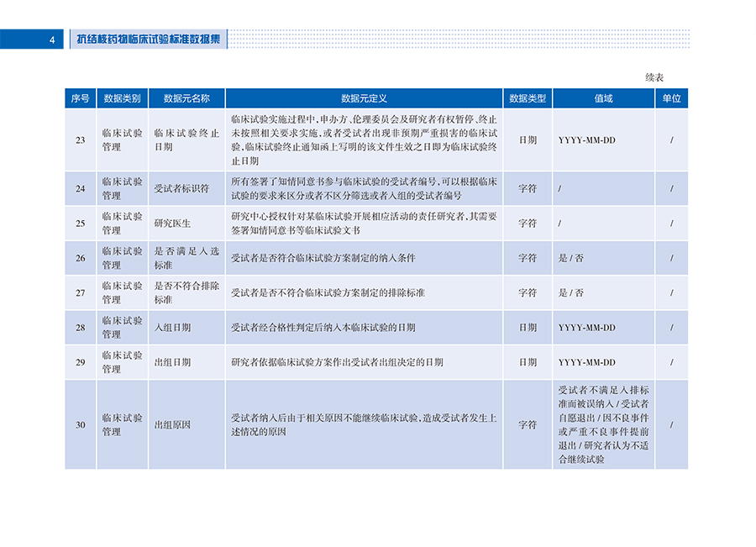Click the definition starting 所有签署了知情同意书
This screenshot has height=547, width=756.
click(x=364, y=189)
